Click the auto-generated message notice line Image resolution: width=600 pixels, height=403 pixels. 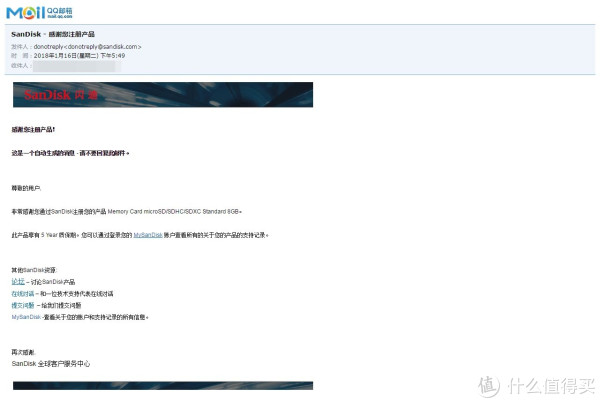tap(70, 153)
